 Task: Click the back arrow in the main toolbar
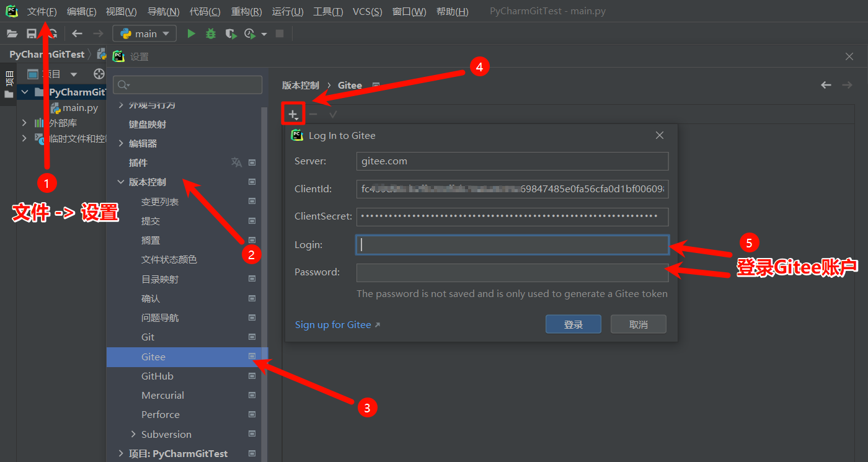pyautogui.click(x=77, y=33)
